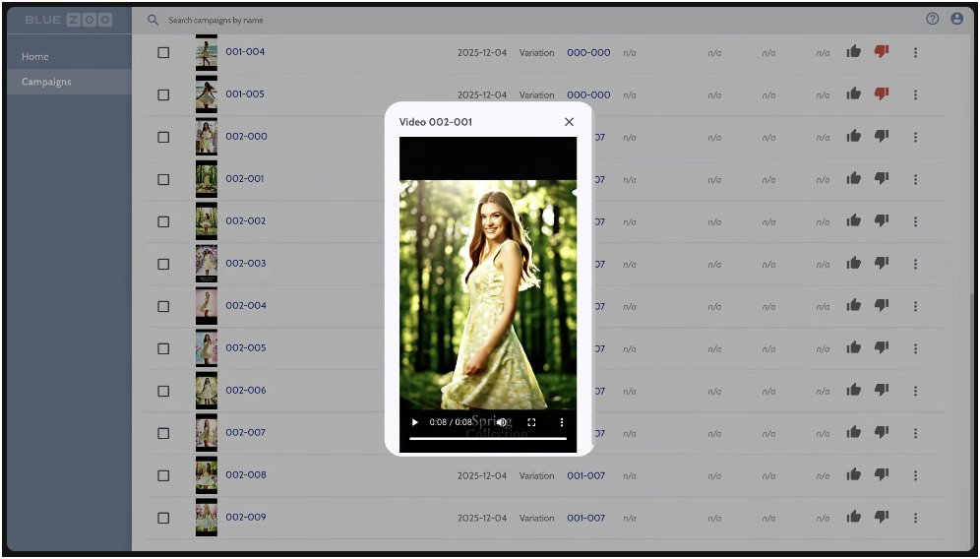This screenshot has width=980, height=559.
Task: Click the search magnifier icon
Action: click(153, 20)
